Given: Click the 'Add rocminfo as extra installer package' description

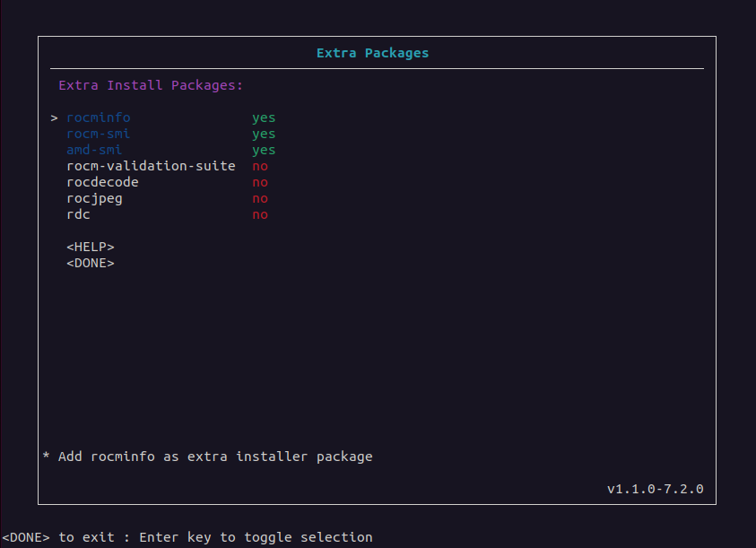Looking at the screenshot, I should pyautogui.click(x=214, y=457).
